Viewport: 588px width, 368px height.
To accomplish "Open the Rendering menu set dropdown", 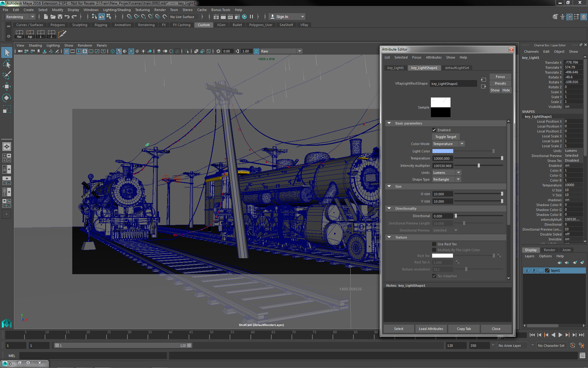I will [x=20, y=17].
